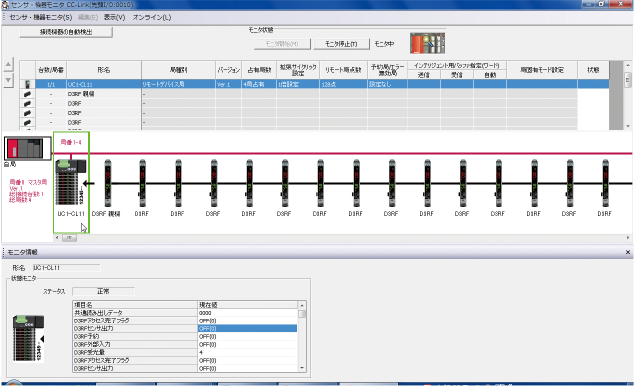Move row up with the up arrow button

click(8, 64)
